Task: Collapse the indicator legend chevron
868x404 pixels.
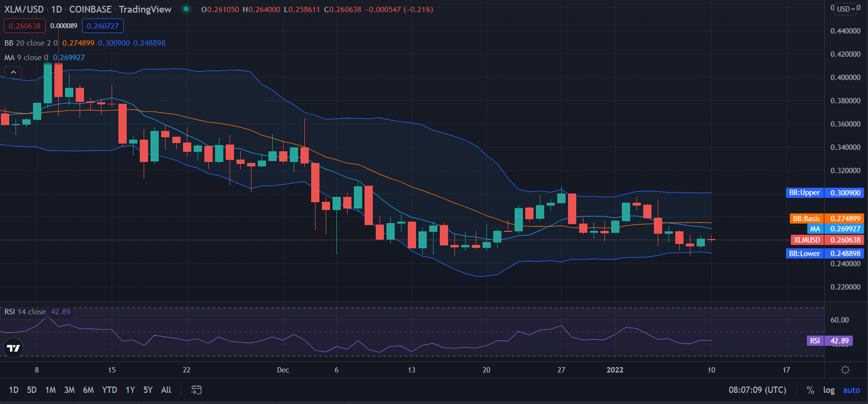Action: click(x=14, y=72)
